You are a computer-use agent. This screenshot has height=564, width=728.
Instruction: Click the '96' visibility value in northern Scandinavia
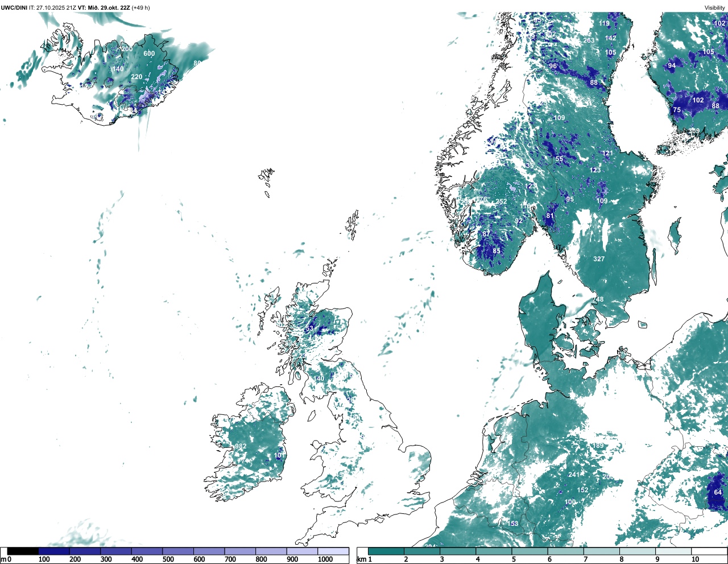(553, 66)
